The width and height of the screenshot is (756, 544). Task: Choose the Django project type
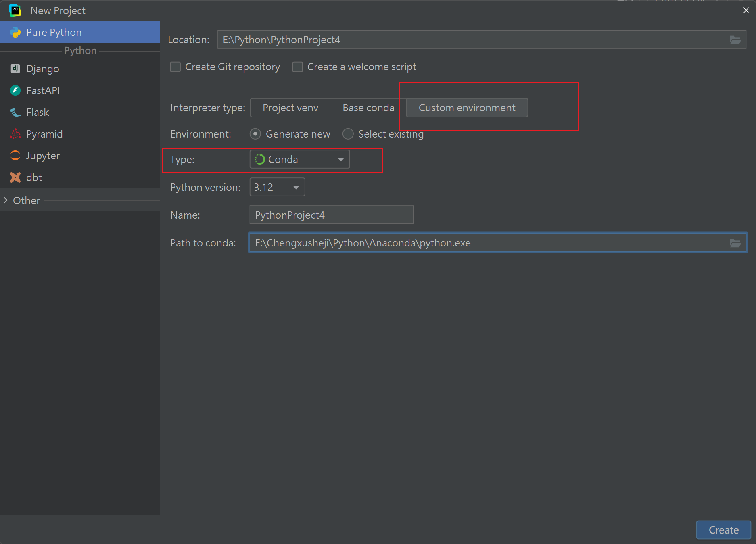coord(80,69)
